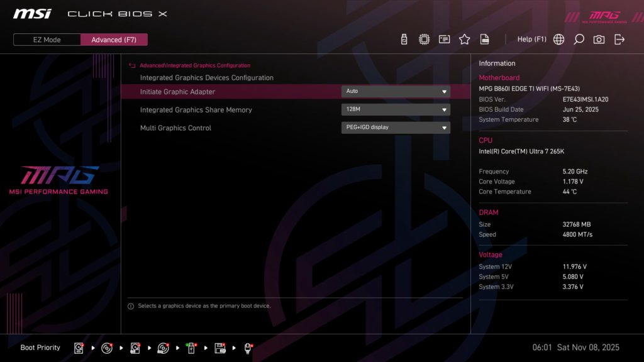Select the first hard drive boot icon

click(x=79, y=348)
